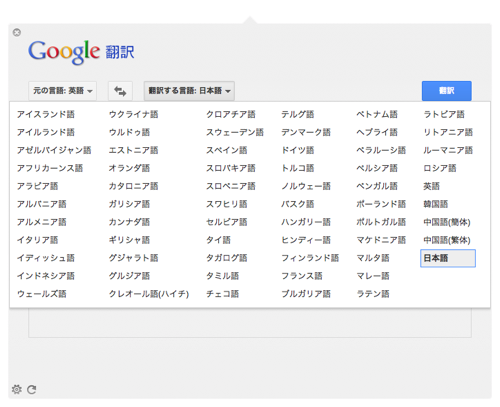Pick エストニア語
The image size is (500, 407).
click(134, 150)
